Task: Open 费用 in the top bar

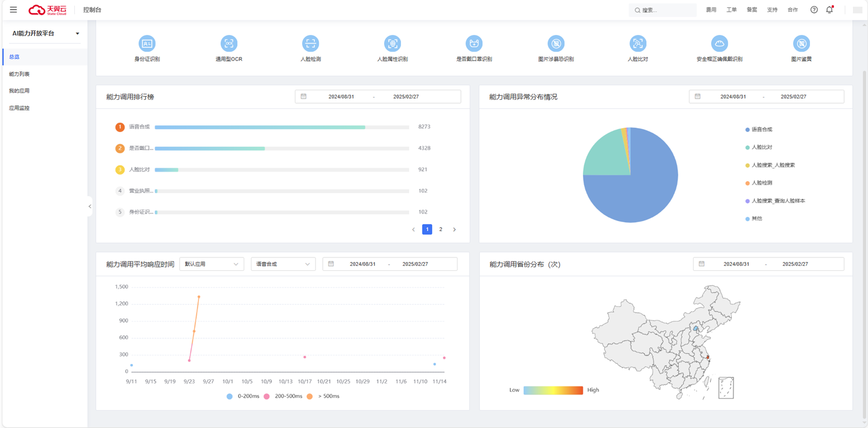Action: coord(711,10)
